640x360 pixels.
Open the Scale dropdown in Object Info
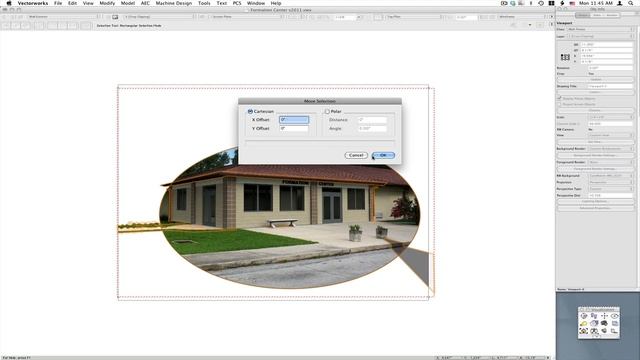pos(611,117)
